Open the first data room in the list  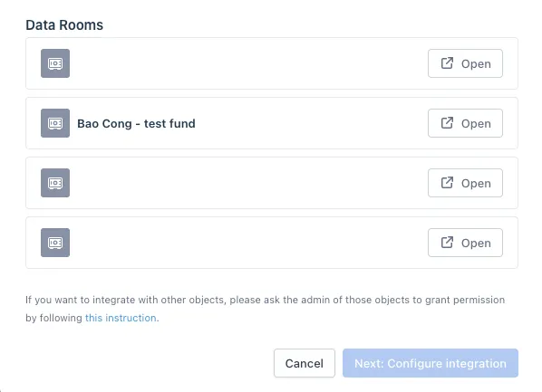(465, 63)
